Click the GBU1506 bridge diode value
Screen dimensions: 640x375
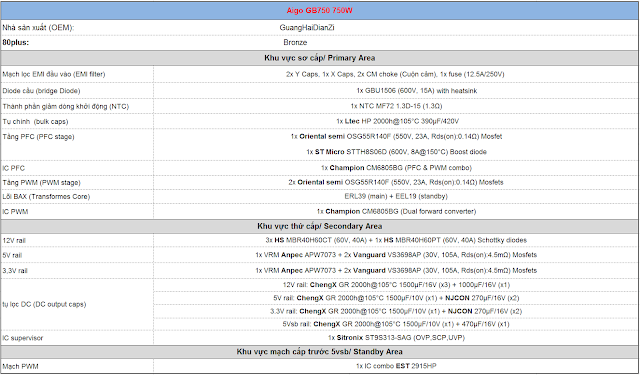click(417, 91)
